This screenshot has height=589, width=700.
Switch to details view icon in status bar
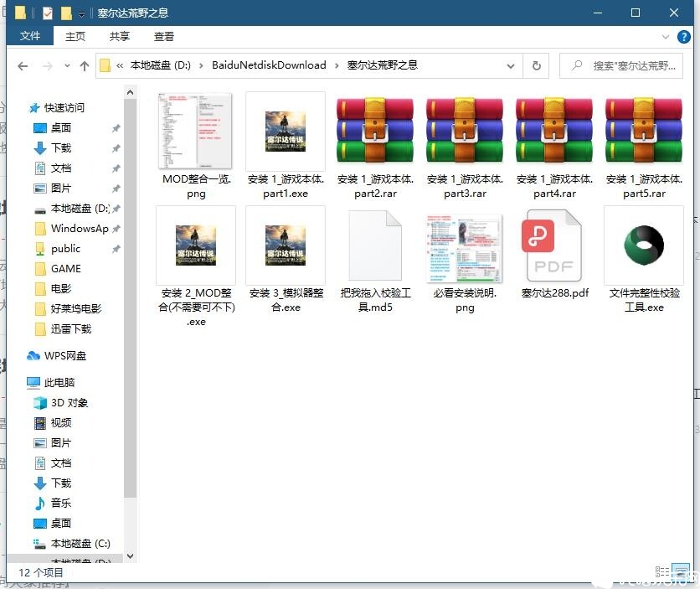(661, 571)
